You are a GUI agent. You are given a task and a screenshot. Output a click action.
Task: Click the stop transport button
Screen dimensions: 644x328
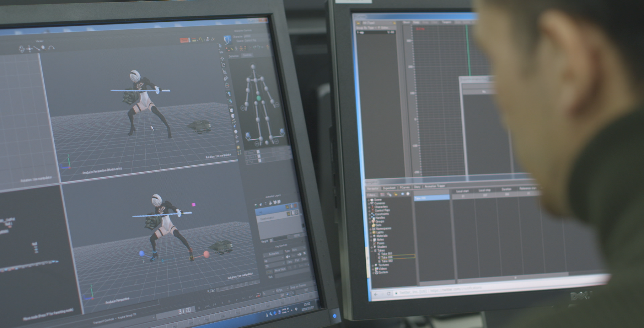[229, 301]
